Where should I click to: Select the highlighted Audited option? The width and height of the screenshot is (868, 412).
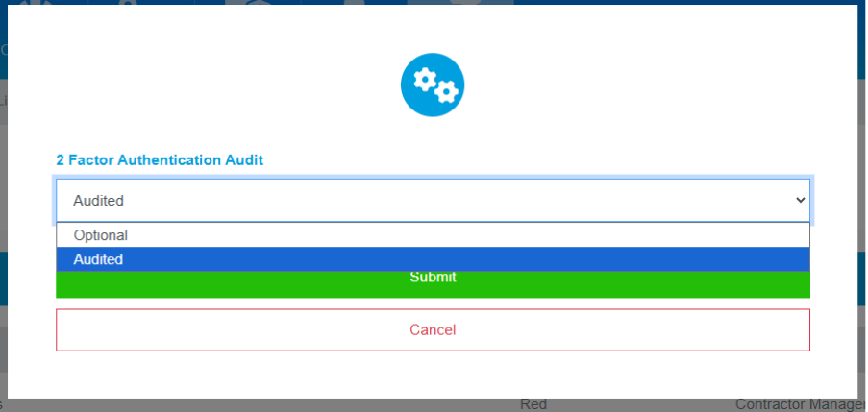click(x=433, y=258)
